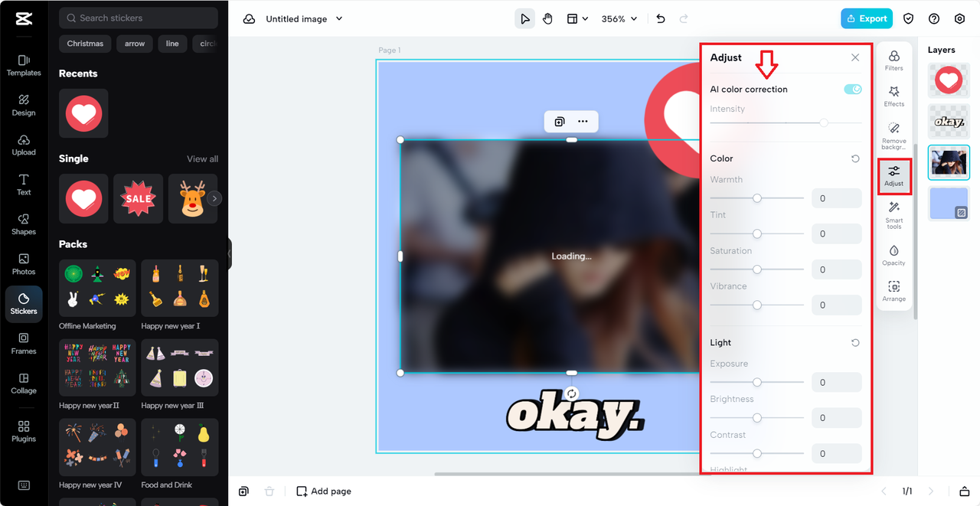Adjust the Saturation slider
Viewport: 980px width, 506px height.
[x=757, y=269]
